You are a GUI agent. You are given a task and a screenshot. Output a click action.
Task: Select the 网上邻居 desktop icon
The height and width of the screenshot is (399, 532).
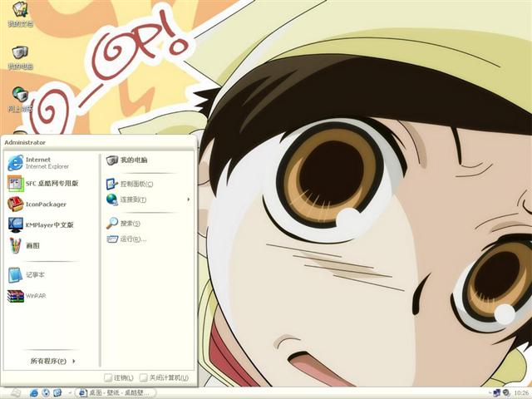coord(20,100)
